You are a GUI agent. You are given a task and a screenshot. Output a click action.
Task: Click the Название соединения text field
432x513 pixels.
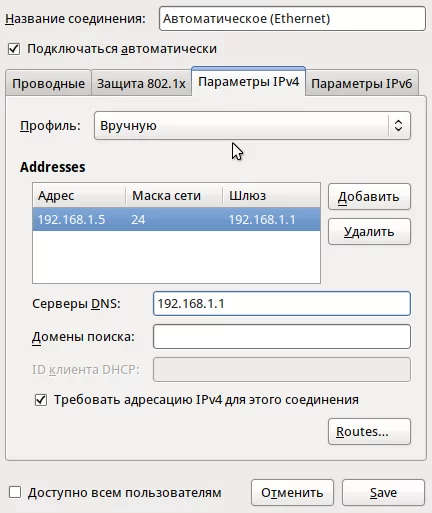coord(292,19)
